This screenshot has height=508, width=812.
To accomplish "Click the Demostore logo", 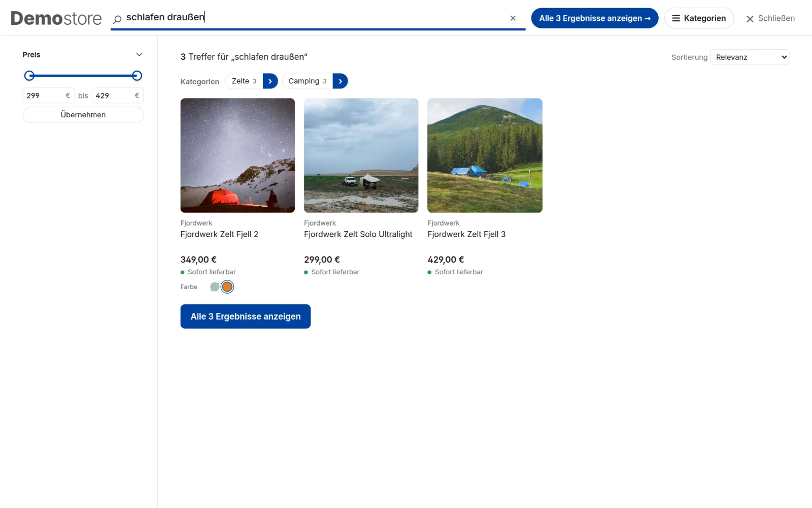I will (56, 18).
